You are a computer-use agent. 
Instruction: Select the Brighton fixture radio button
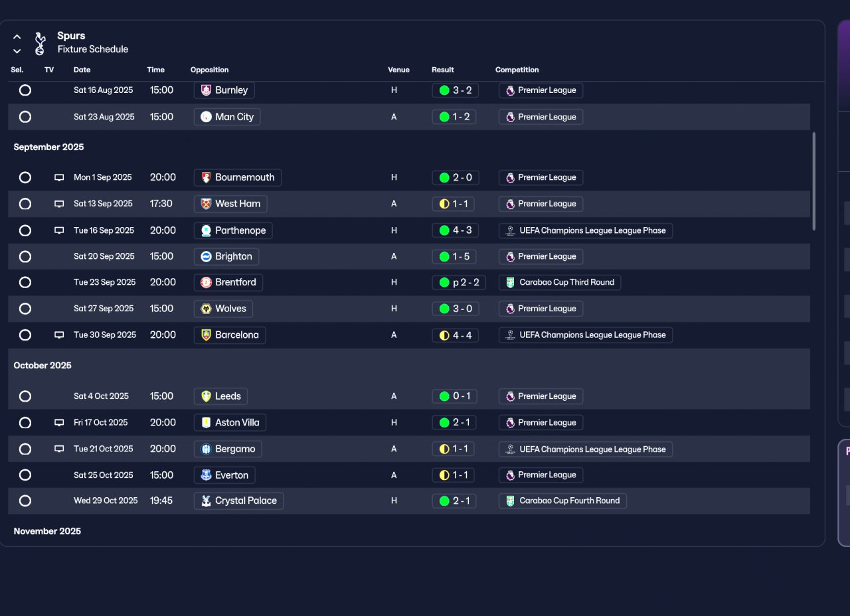(25, 256)
